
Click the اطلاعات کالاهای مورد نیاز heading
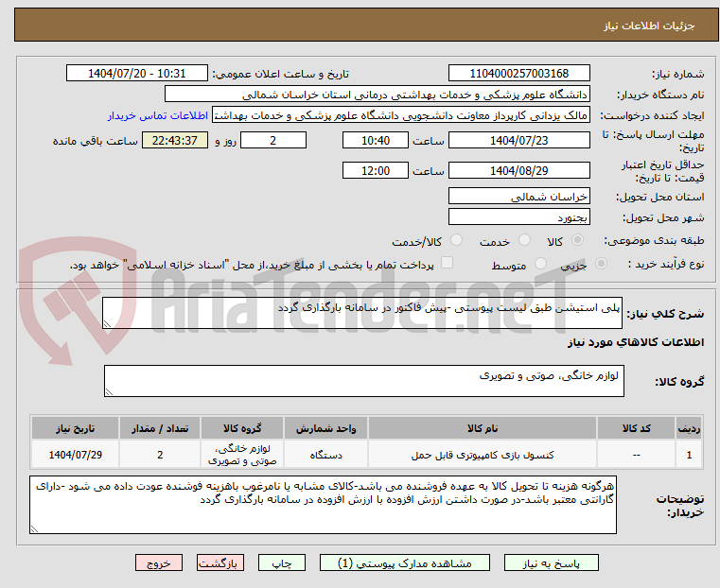(636, 342)
